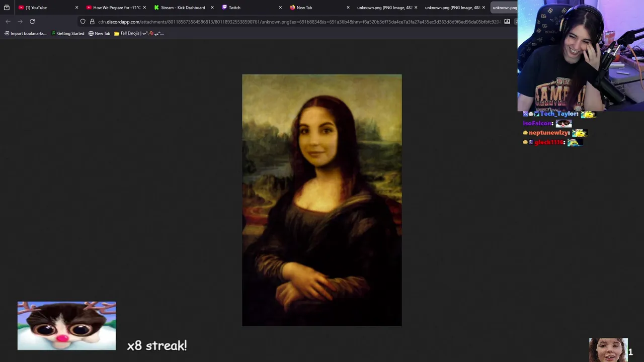This screenshot has height=362, width=644.
Task: Close the Twitch tab
Action: [x=280, y=8]
